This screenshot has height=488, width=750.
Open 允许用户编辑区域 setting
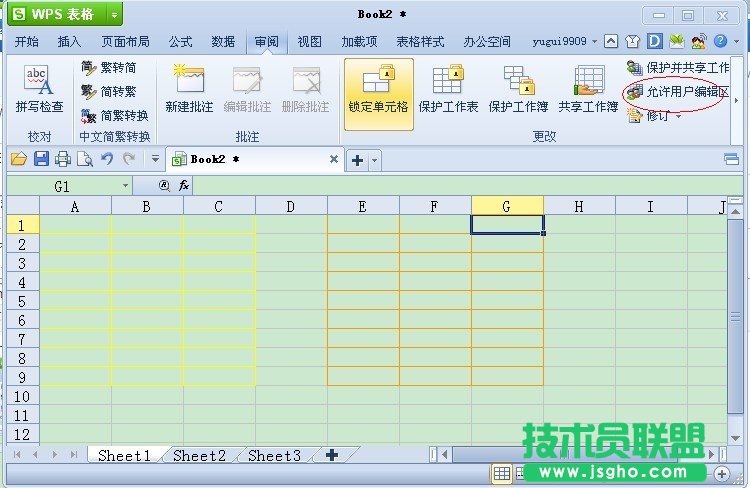coord(678,91)
